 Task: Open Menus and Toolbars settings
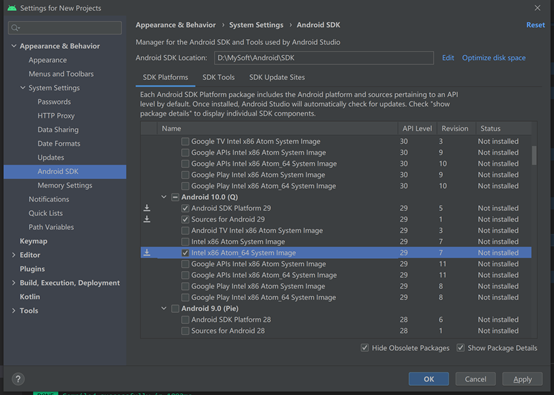tap(61, 74)
